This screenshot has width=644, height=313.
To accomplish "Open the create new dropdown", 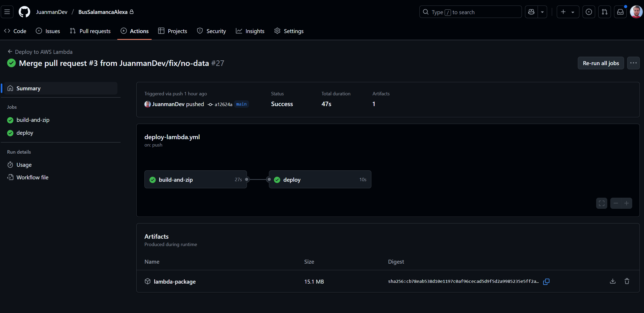I will point(568,12).
